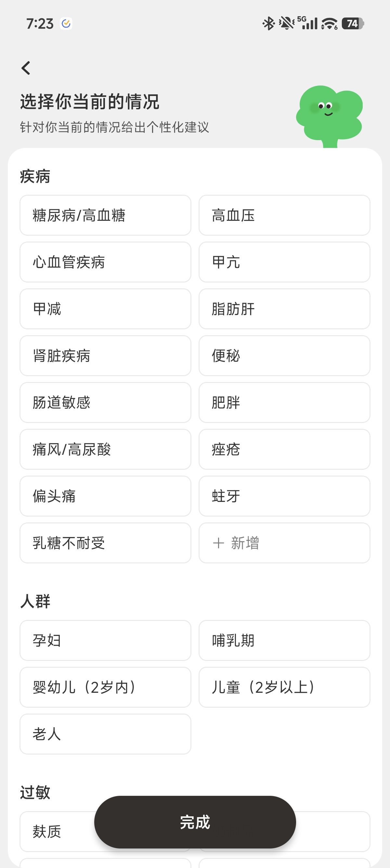390x868 pixels.
Task: Select the 痛风/高尿酸 option
Action: pyautogui.click(x=105, y=449)
